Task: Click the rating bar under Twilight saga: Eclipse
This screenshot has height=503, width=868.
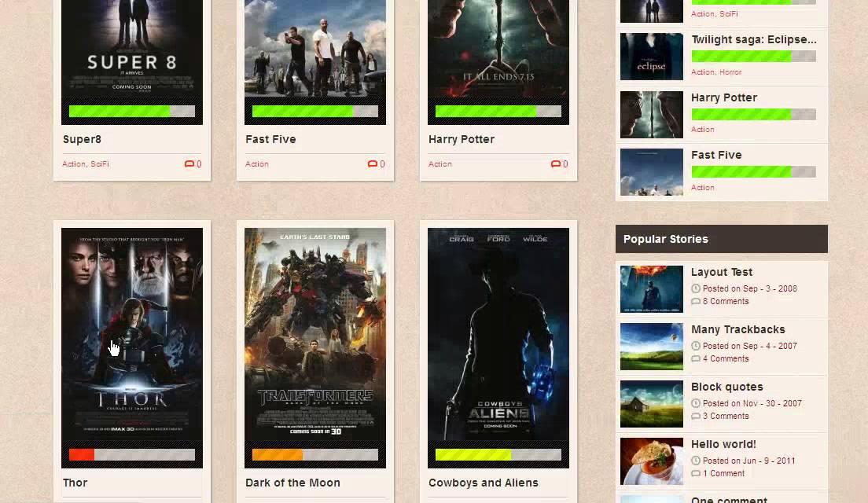Action: coord(753,56)
